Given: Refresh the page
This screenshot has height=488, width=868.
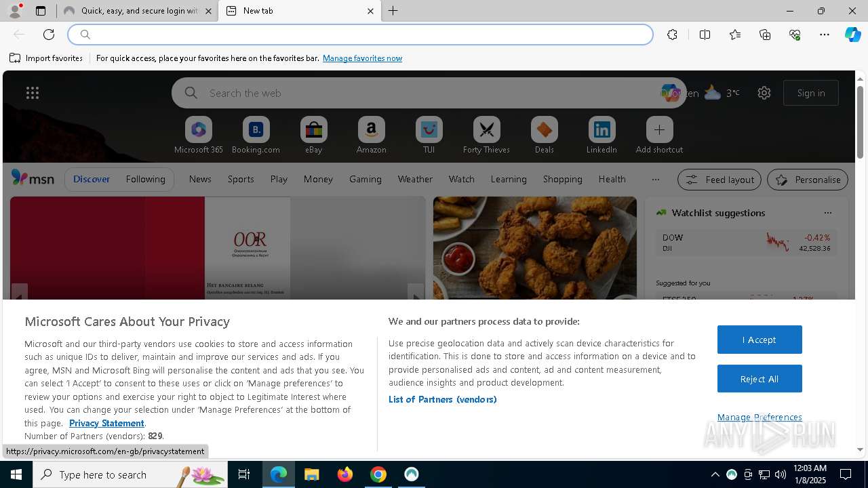Looking at the screenshot, I should coord(49,35).
